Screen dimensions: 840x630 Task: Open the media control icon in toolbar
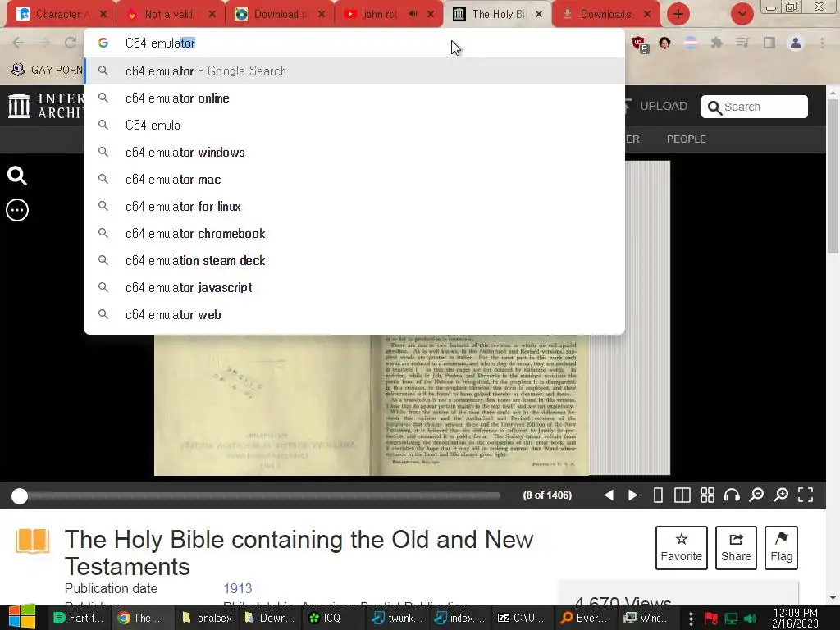pos(742,43)
